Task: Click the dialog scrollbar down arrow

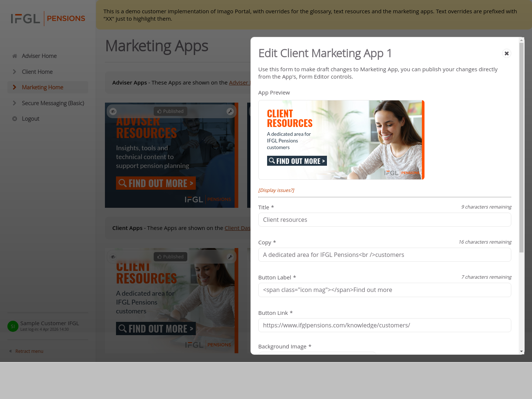Action: [x=521, y=351]
